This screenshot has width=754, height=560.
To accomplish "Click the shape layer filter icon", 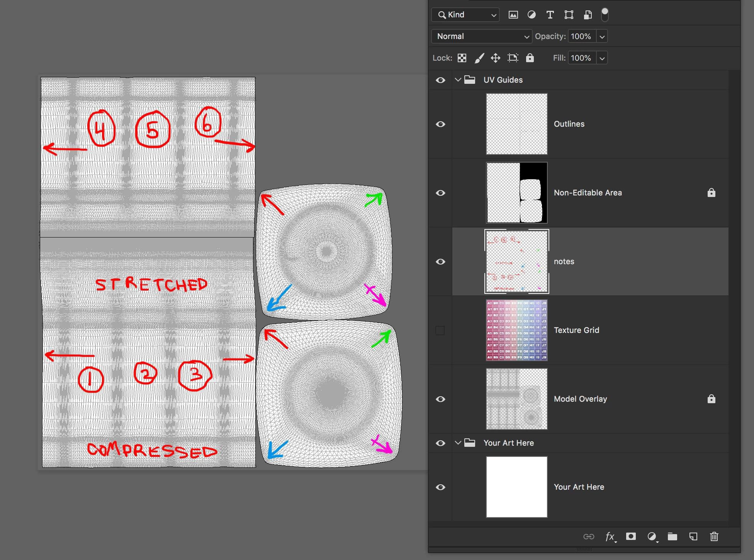I will tap(569, 15).
